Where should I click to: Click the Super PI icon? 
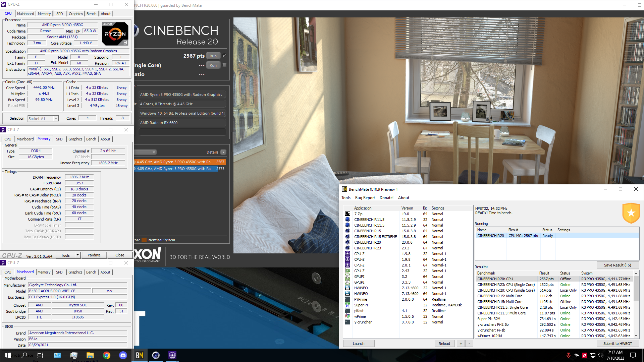[x=347, y=305]
